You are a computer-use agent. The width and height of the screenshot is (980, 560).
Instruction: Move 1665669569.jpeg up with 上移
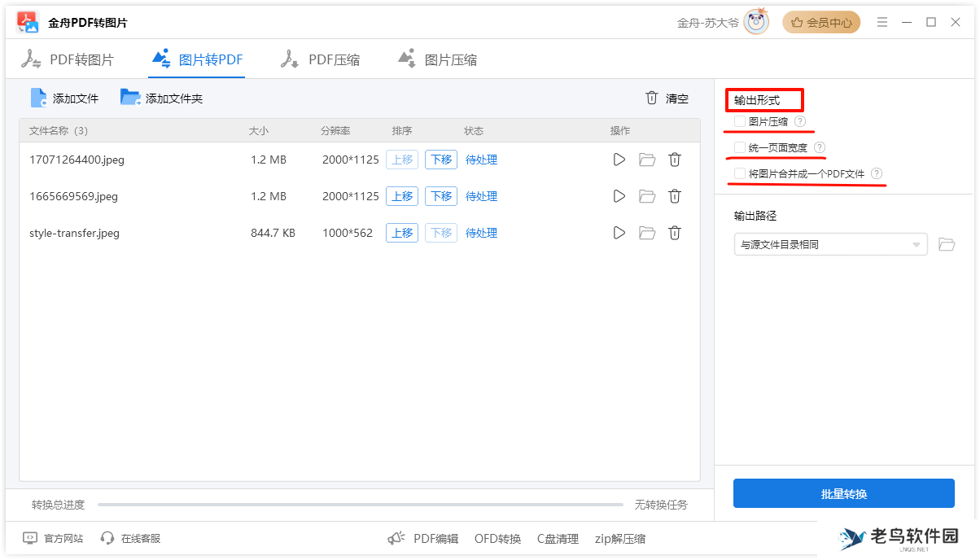pos(402,196)
